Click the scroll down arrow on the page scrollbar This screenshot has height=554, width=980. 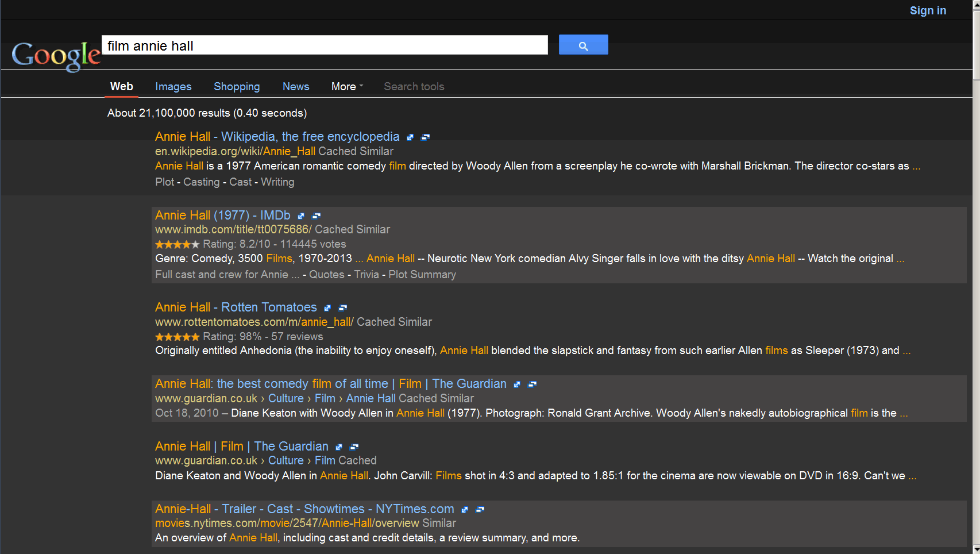coord(976,549)
